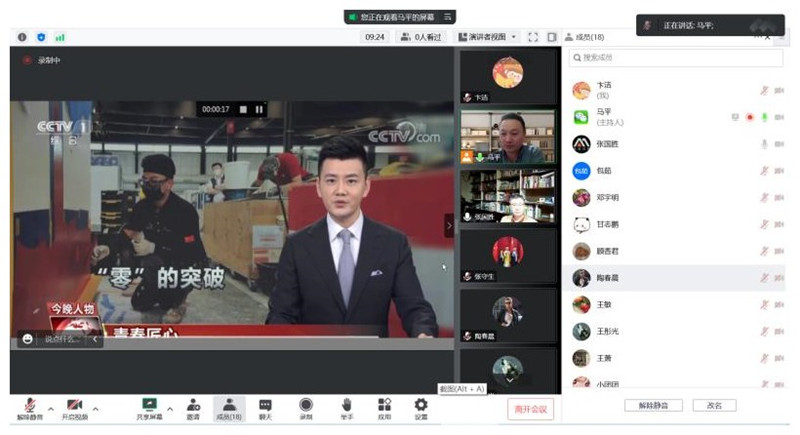800x435 pixels.
Task: Click the WeChat avatar of host 马平
Action: point(581,117)
